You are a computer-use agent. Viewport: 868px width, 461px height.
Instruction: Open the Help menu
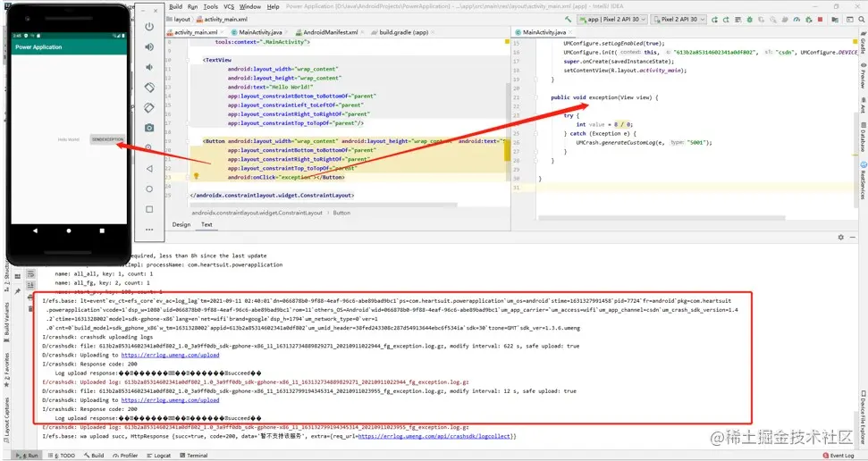273,6
